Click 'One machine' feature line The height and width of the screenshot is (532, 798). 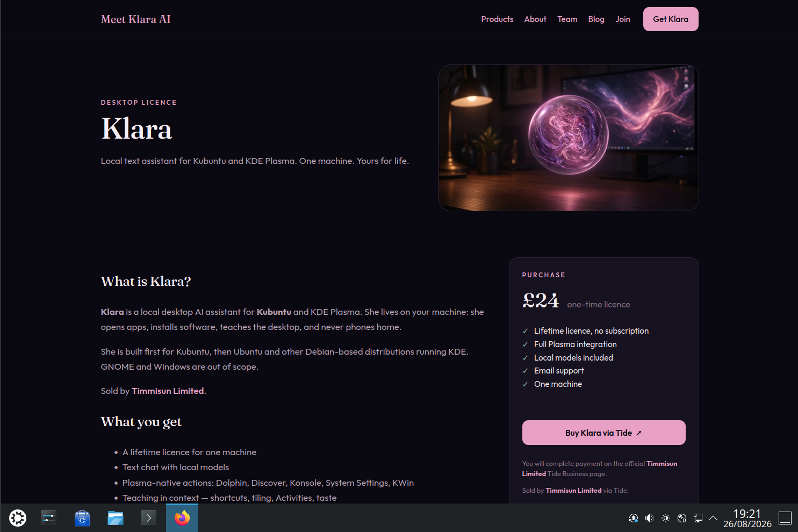558,384
